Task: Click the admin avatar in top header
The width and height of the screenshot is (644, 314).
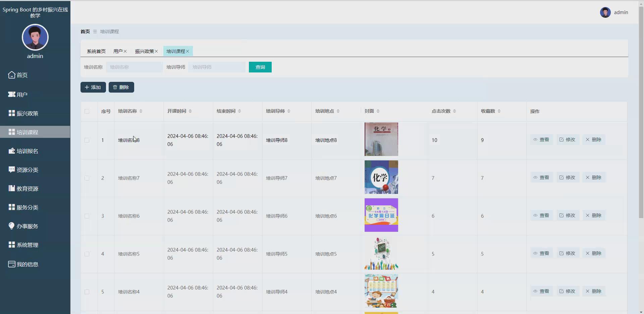Action: pyautogui.click(x=605, y=12)
